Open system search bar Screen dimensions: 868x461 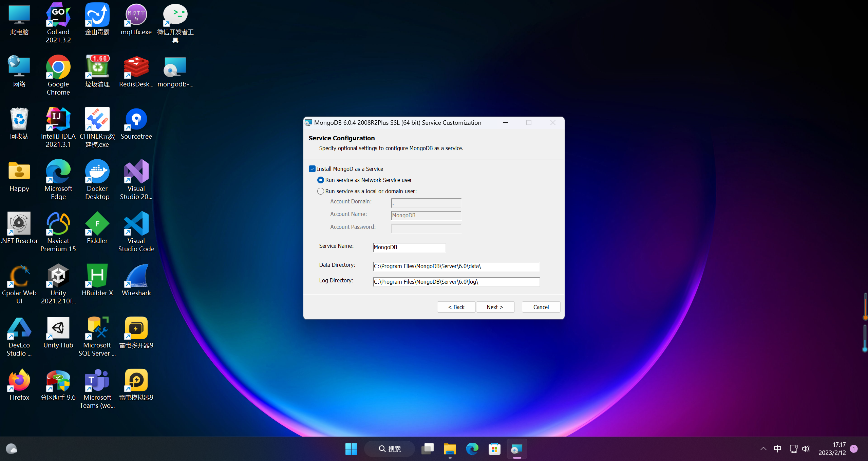(390, 448)
